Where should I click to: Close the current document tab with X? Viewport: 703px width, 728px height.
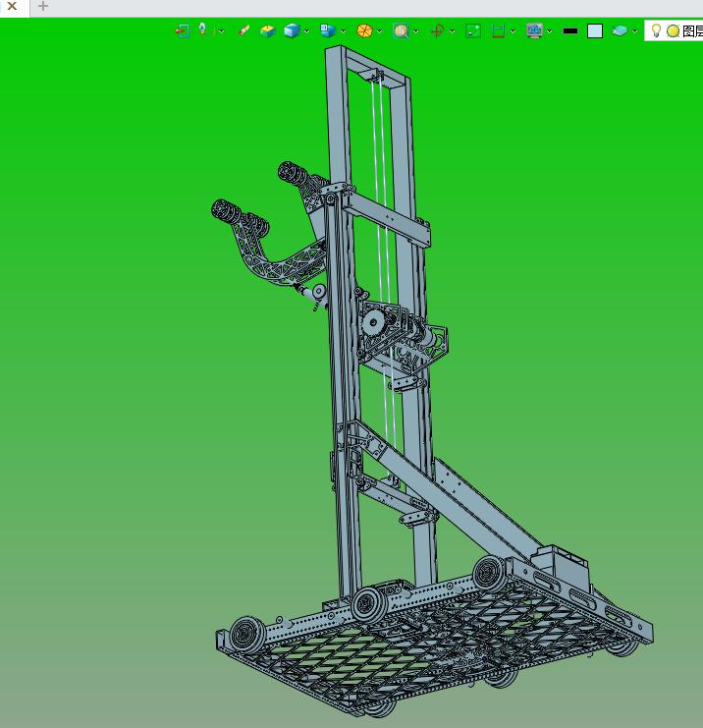tap(13, 7)
